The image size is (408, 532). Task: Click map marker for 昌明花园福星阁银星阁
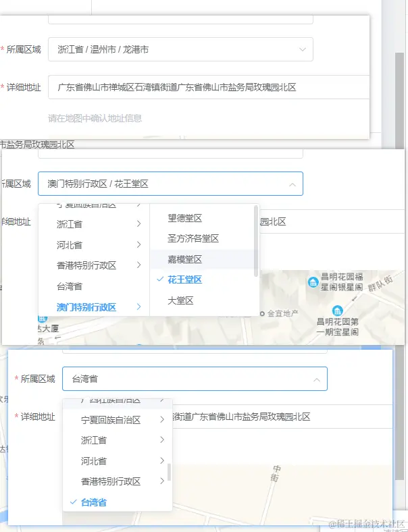pyautogui.click(x=313, y=282)
